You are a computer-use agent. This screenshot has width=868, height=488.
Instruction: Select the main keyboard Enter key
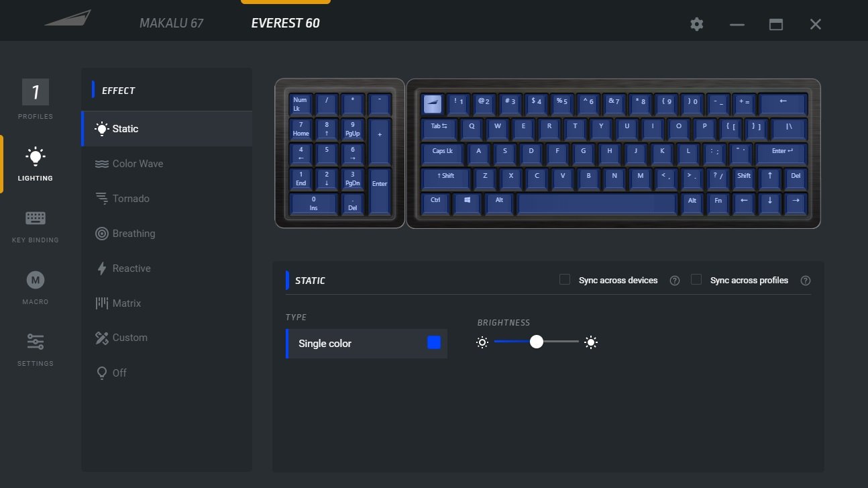click(x=781, y=152)
